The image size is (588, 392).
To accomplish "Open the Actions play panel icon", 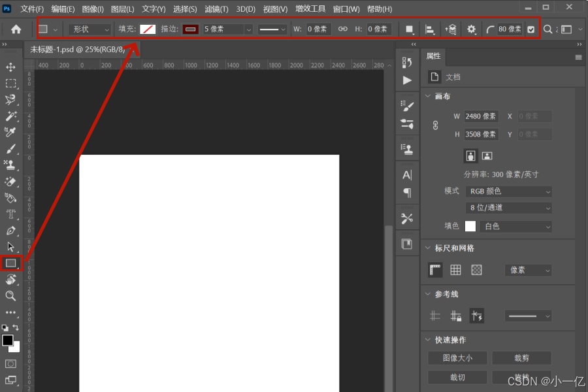I will tap(407, 80).
